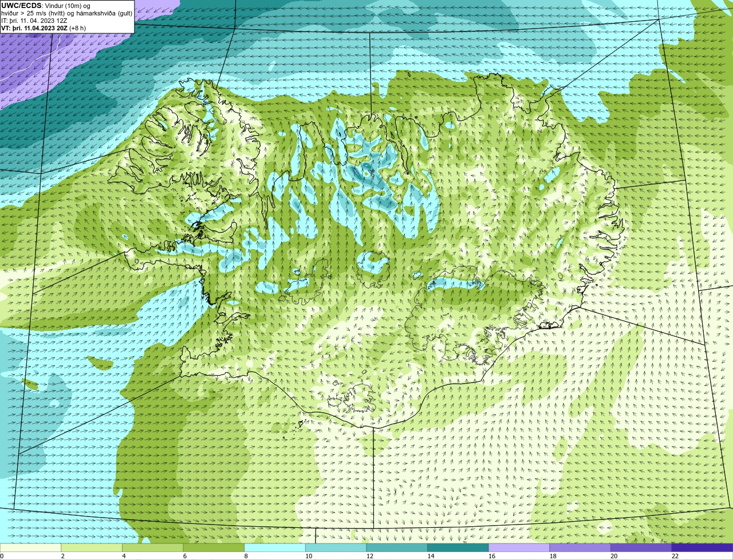Viewport: 733px width, 560px height.
Task: Click the 6–8 m/s olive green legend swatch
Action: pos(214,547)
